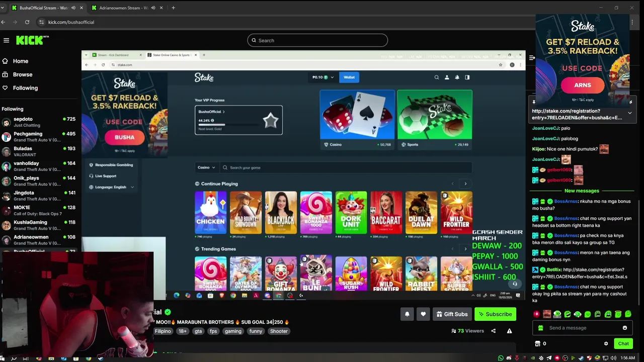
Task: Open chat settings gear
Action: click(x=606, y=344)
